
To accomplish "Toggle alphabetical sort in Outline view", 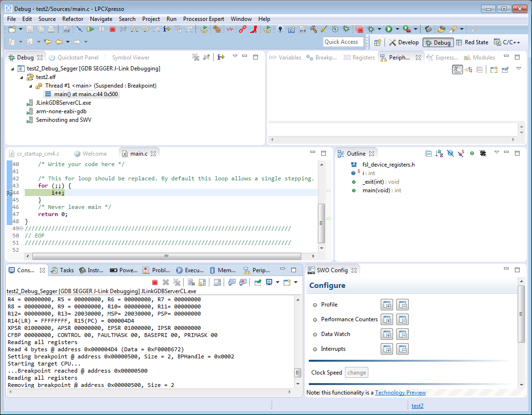I will (439, 153).
